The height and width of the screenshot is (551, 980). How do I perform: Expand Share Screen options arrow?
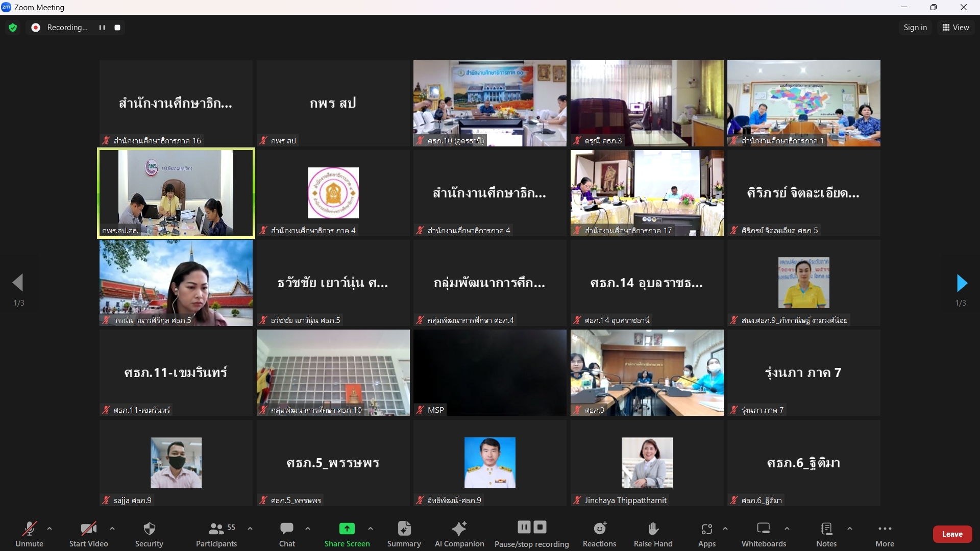(x=371, y=529)
